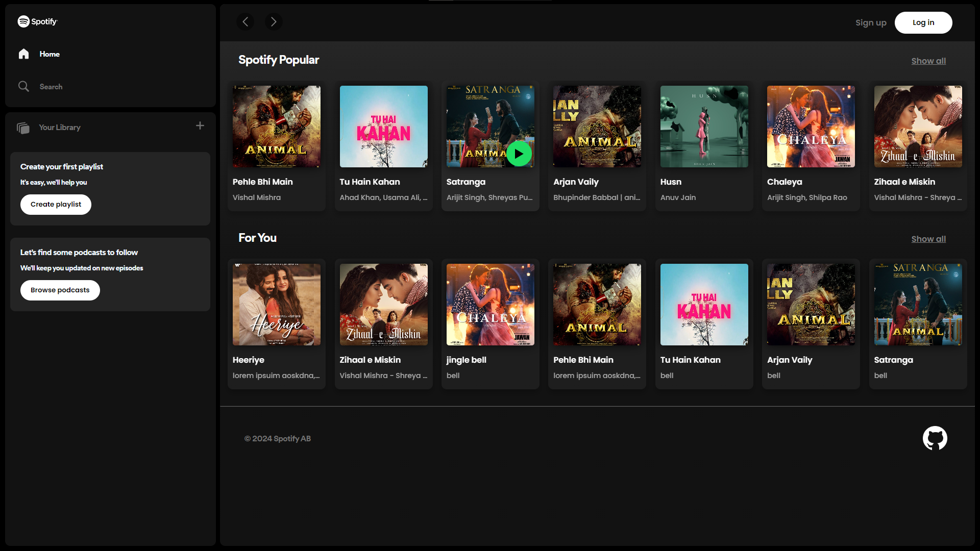Click the plus icon beside Your Library
The image size is (980, 551).
[200, 126]
